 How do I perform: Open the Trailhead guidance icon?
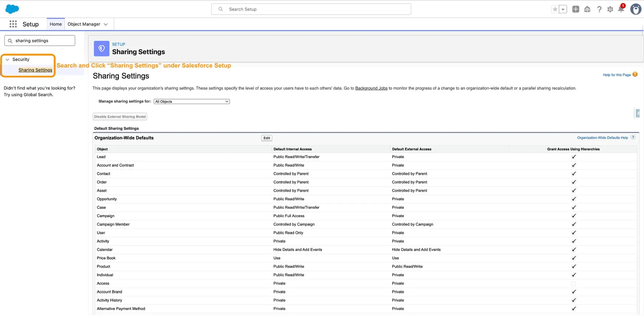(587, 9)
